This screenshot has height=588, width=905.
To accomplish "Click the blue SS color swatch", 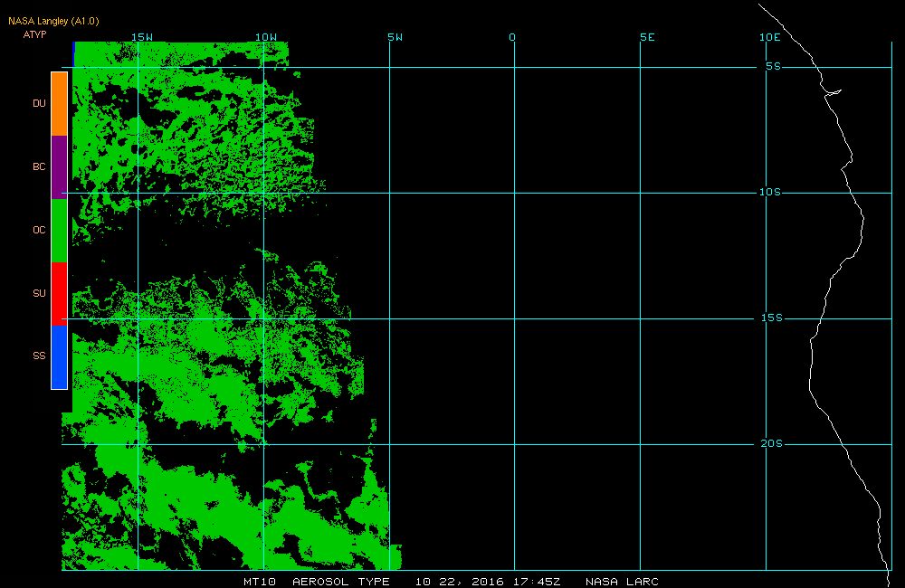I will coord(60,357).
